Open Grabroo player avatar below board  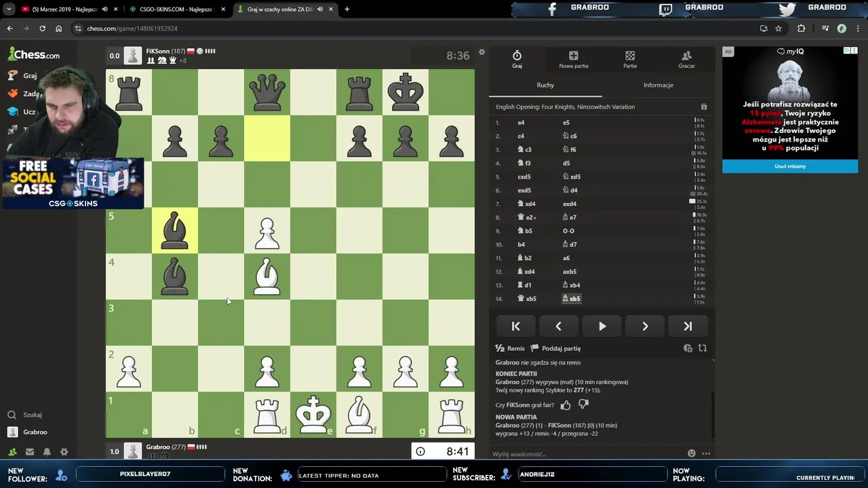(x=133, y=451)
